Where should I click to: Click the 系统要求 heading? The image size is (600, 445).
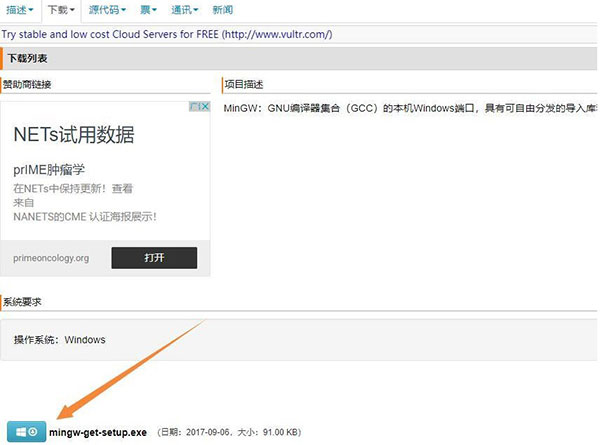click(22, 302)
